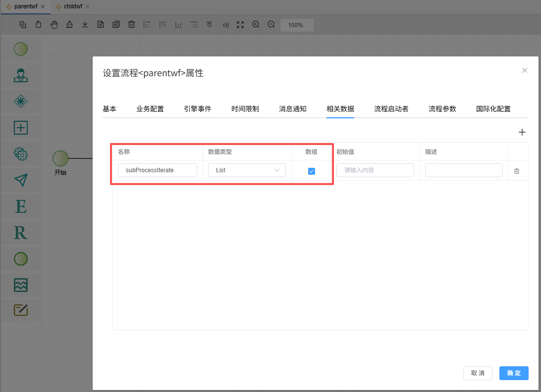541x392 pixels.
Task: Select the pan/hand tool in the toolbar
Action: pyautogui.click(x=54, y=24)
